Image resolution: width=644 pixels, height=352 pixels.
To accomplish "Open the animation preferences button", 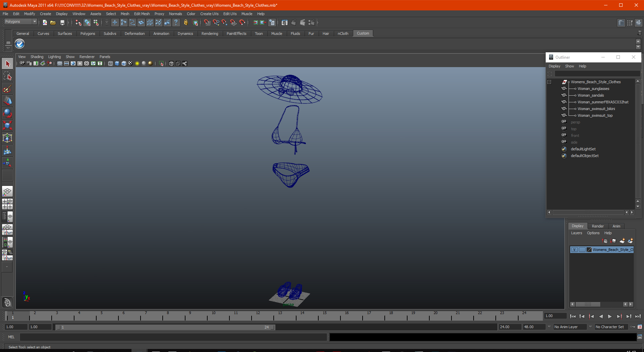I will [640, 327].
